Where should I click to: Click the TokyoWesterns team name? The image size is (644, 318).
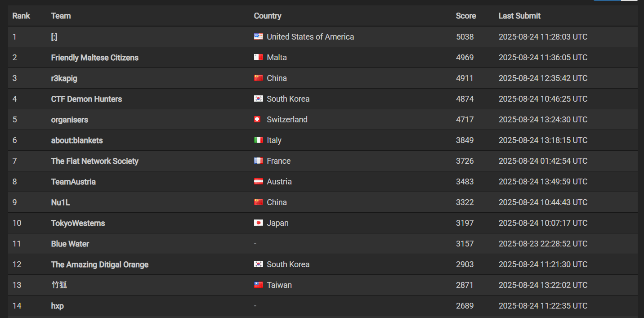pos(78,223)
